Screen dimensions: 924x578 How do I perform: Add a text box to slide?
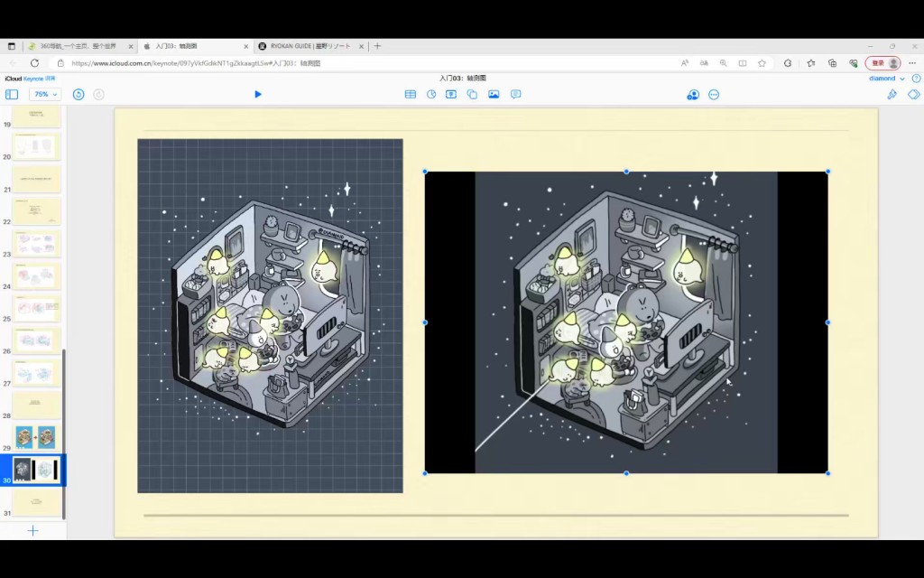(451, 94)
